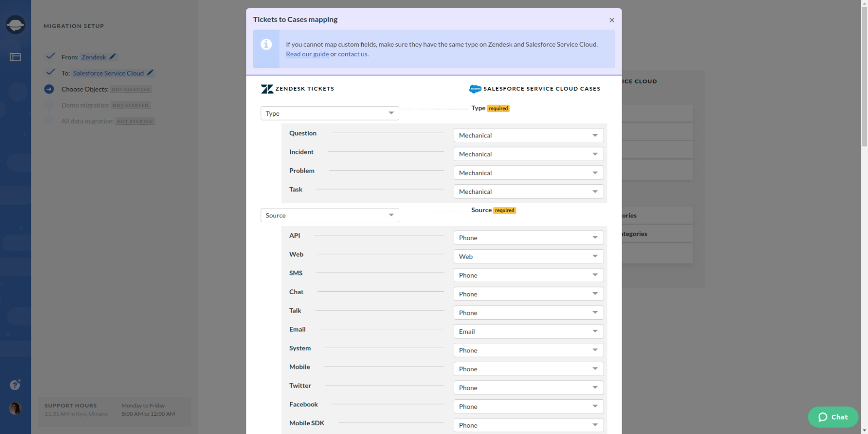Screen dimensions: 868x434
Task: Open the list view icon in sidebar
Action: point(15,57)
